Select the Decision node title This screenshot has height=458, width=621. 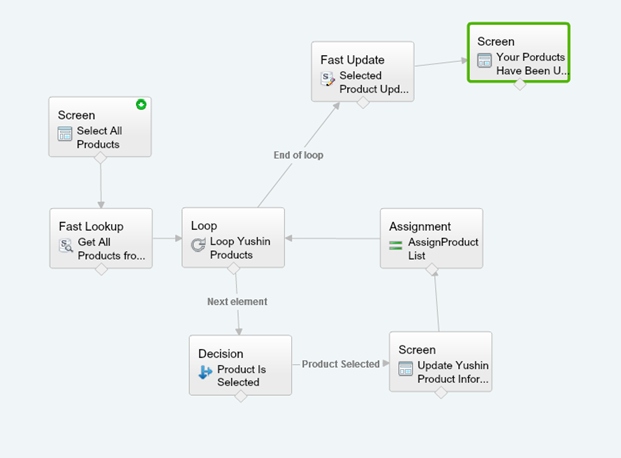pyautogui.click(x=220, y=353)
